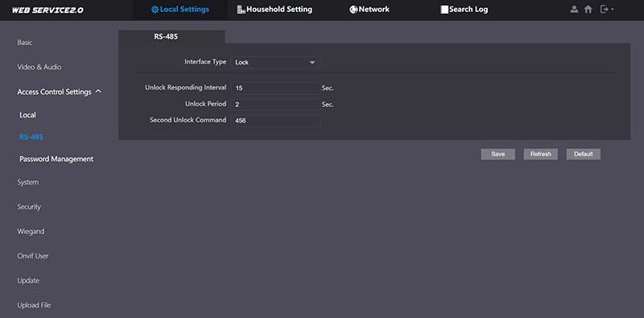Open the Network tab
The height and width of the screenshot is (318, 644).
(369, 10)
